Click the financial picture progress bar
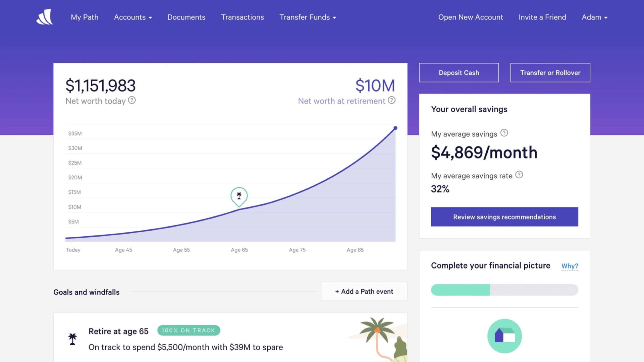 504,290
